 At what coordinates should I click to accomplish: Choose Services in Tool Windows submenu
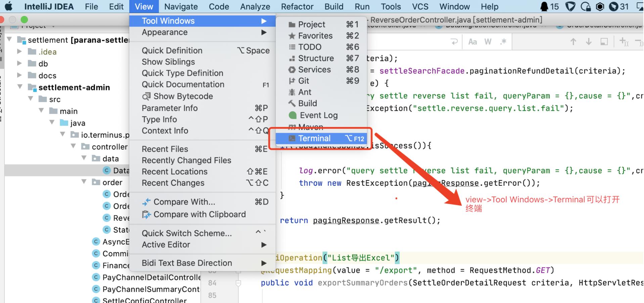[321, 70]
